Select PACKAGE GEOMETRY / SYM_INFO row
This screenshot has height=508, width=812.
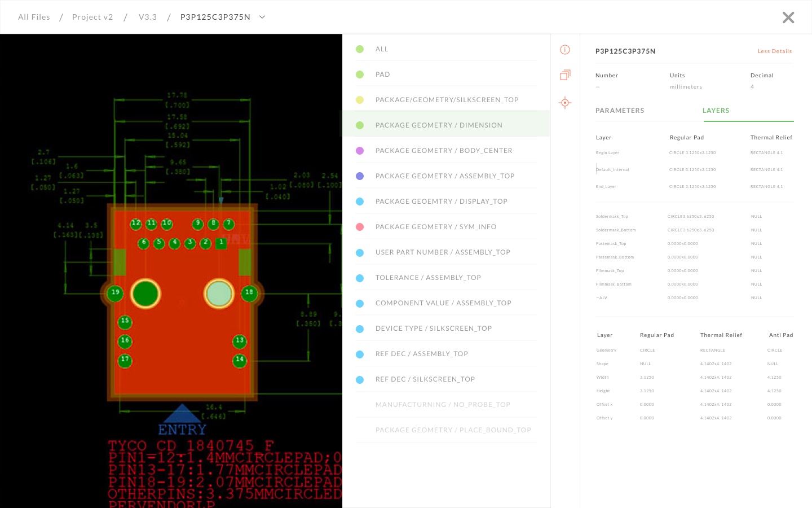(446, 227)
